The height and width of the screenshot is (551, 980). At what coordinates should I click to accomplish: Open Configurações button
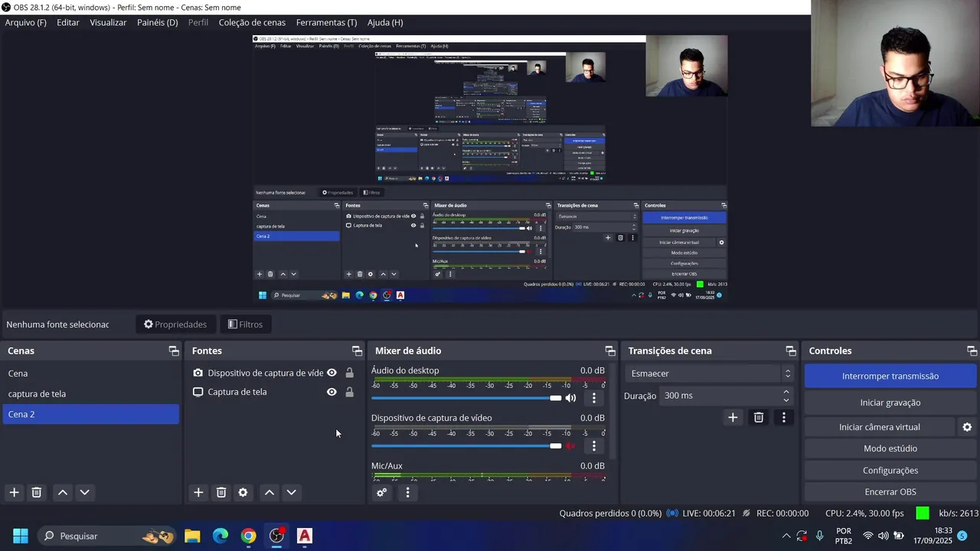[x=890, y=471]
